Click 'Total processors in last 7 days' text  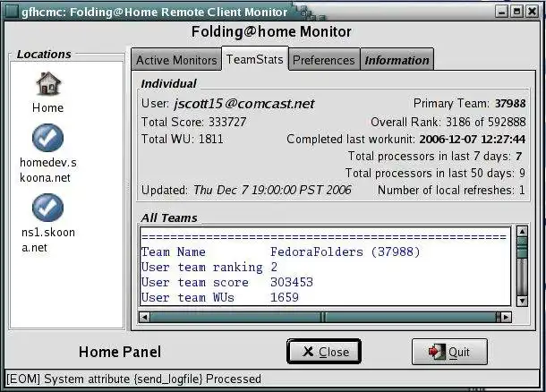pyautogui.click(x=429, y=156)
